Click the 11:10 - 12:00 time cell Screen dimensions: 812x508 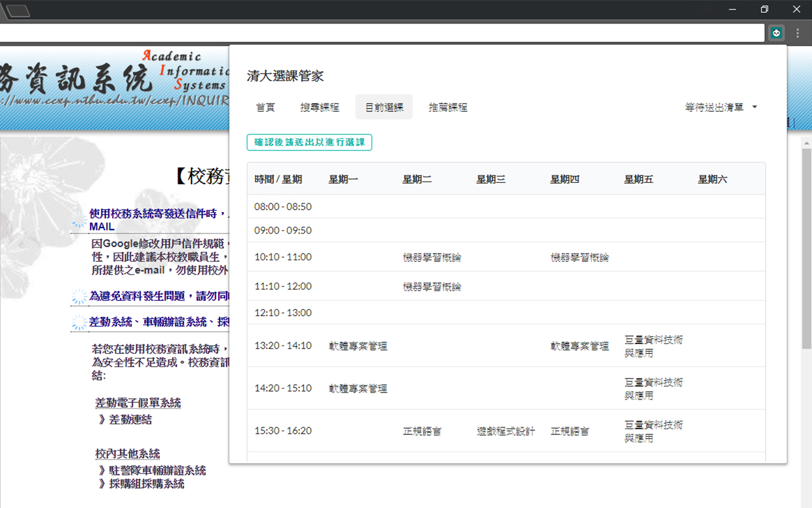click(x=283, y=286)
